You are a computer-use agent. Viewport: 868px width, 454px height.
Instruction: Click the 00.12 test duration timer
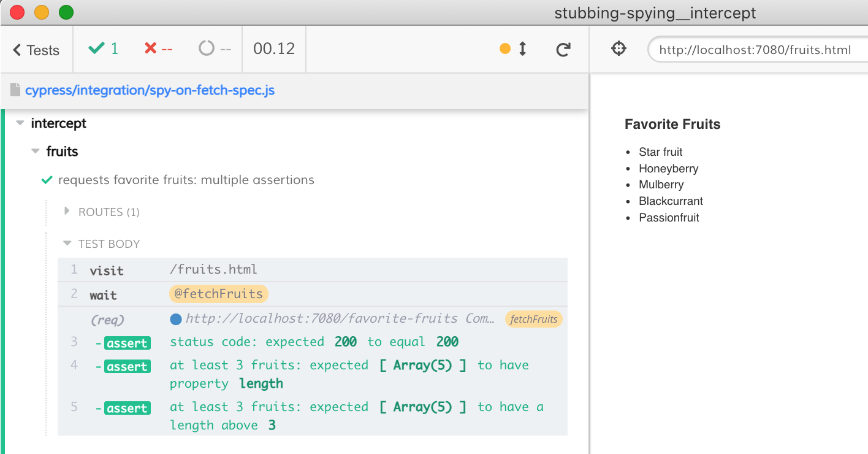coord(274,48)
